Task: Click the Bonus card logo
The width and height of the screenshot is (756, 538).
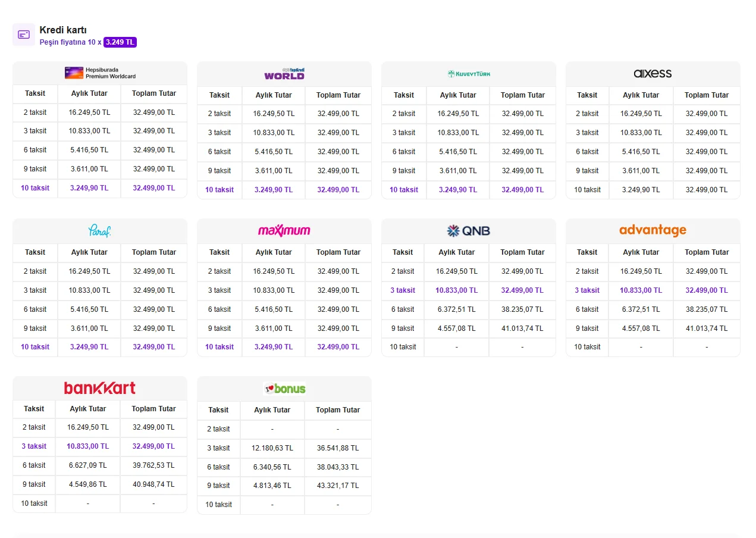Action: (284, 389)
